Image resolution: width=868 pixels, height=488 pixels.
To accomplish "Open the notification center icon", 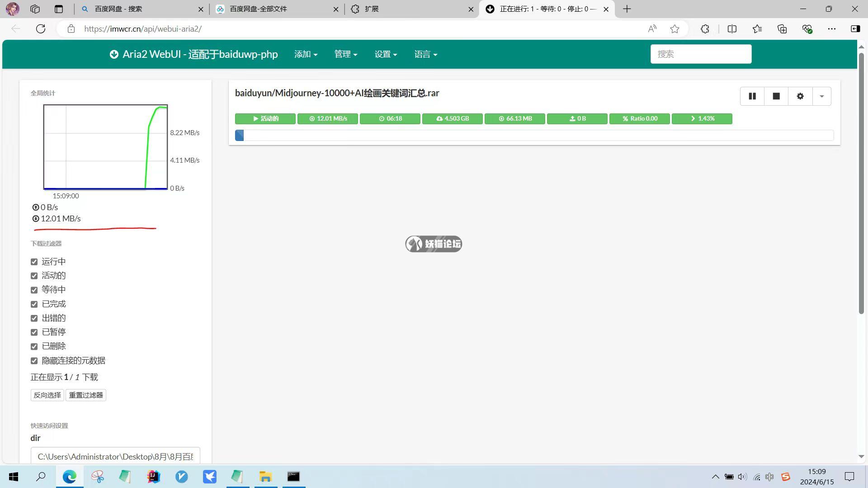I will (x=849, y=477).
